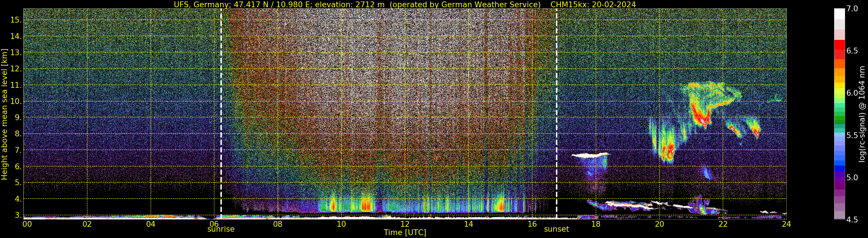Click the 'Time [UTC]' axis label
Image resolution: width=868 pixels, height=238 pixels.
pyautogui.click(x=405, y=232)
